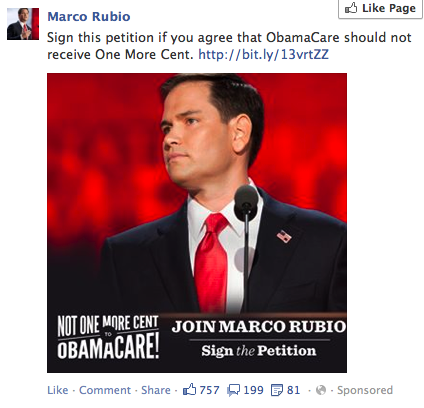
Task: View the 757 likes count
Action: pos(209,390)
